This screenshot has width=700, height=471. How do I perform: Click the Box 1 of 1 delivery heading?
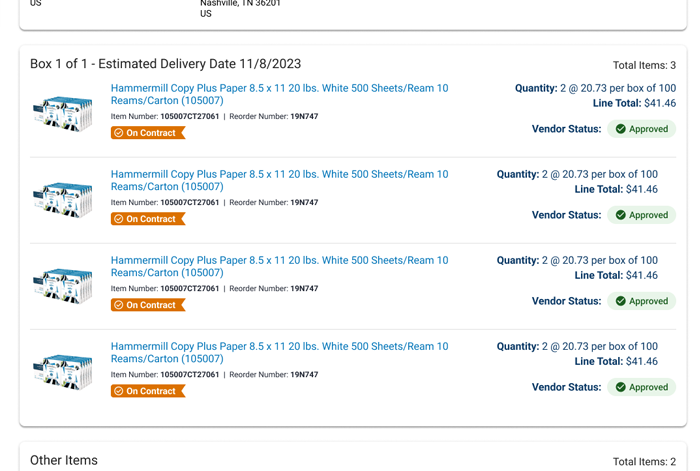(165, 64)
